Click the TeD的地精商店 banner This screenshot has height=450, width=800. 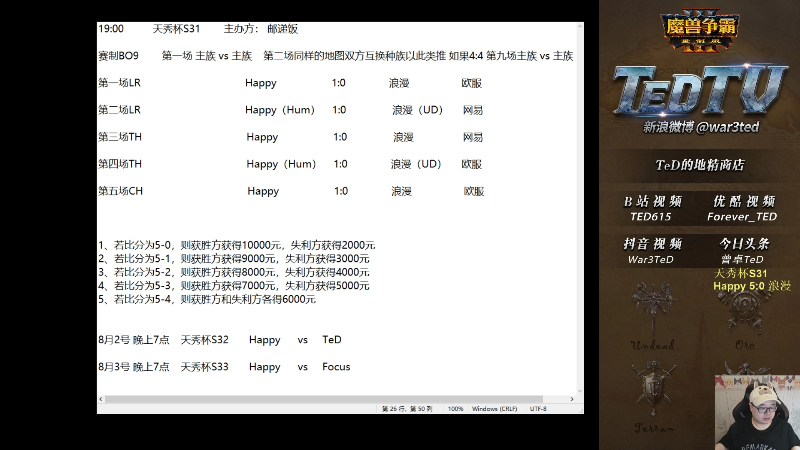pyautogui.click(x=700, y=165)
